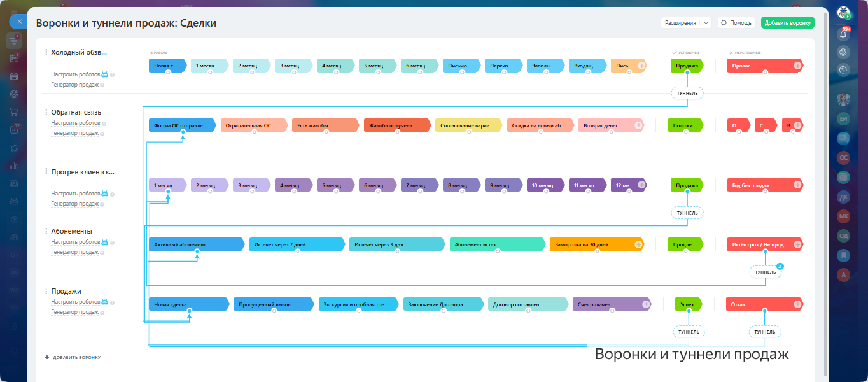Select the ТУННЕЛЬ label under Успех stage

pos(689,332)
